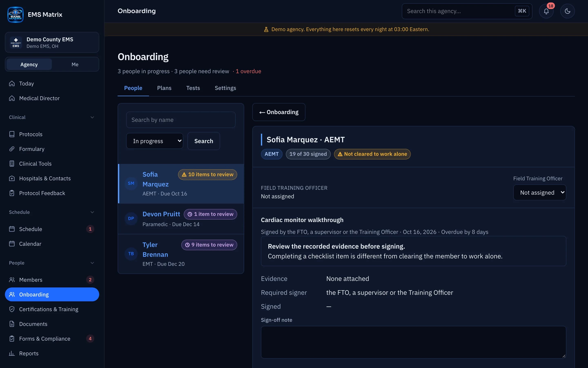Click the Medical Director sidebar icon
The image size is (588, 368).
pos(12,98)
